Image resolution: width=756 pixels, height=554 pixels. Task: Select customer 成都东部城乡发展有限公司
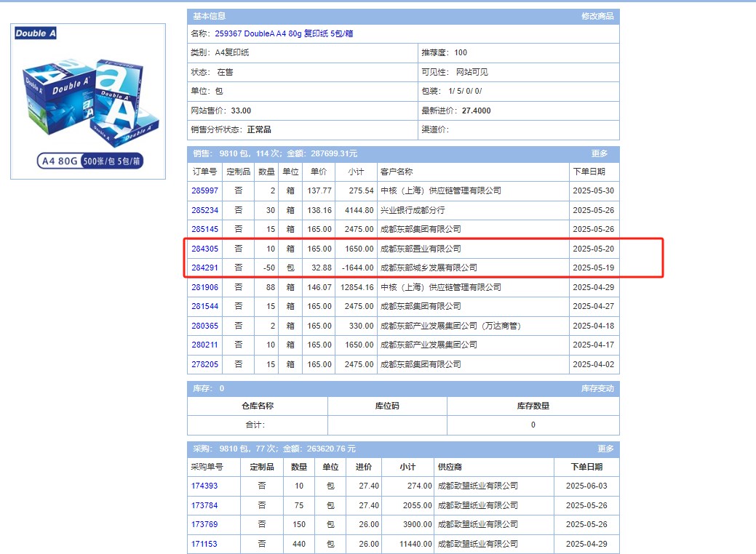tap(429, 268)
